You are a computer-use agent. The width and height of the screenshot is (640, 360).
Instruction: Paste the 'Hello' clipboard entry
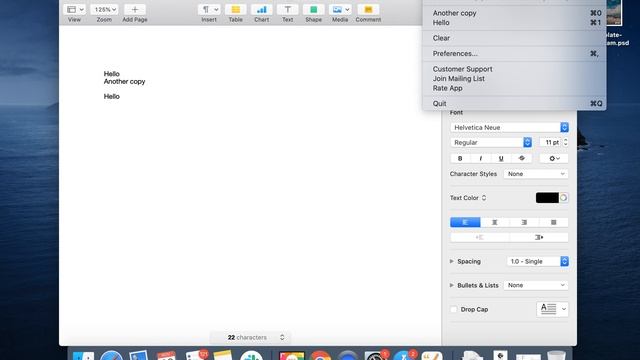click(x=514, y=23)
